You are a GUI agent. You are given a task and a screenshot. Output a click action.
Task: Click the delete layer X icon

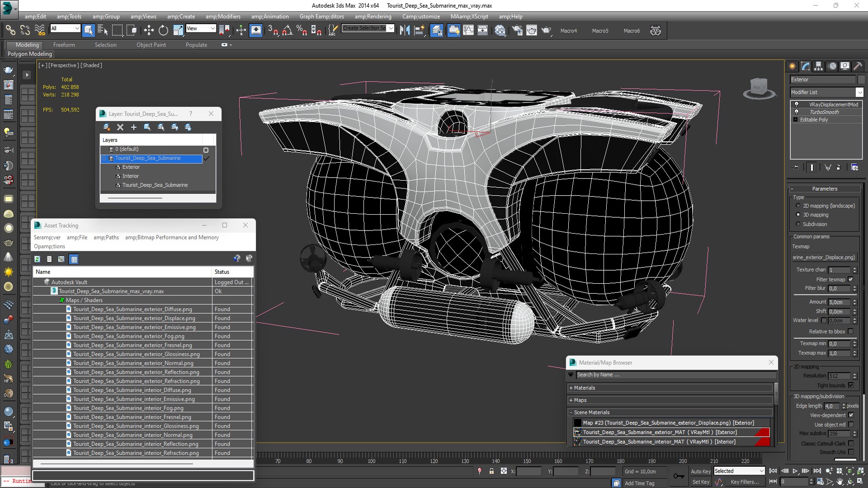pyautogui.click(x=120, y=127)
